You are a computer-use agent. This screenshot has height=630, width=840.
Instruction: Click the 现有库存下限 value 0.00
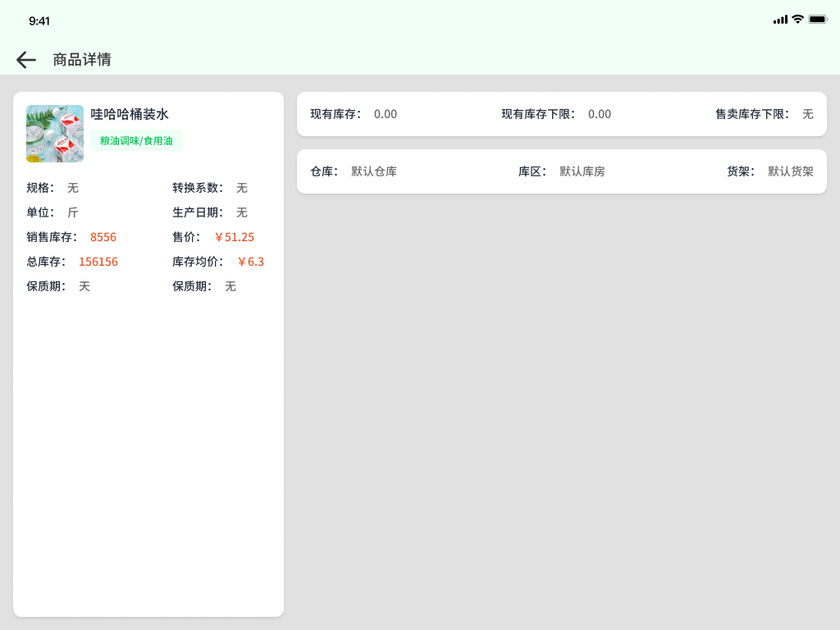[600, 114]
